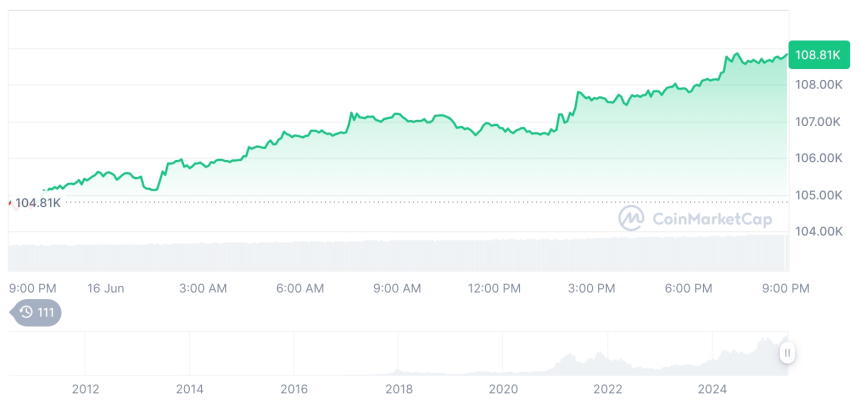Image resolution: width=860 pixels, height=401 pixels.
Task: Click the 2024 year in the navigator
Action: point(712,388)
